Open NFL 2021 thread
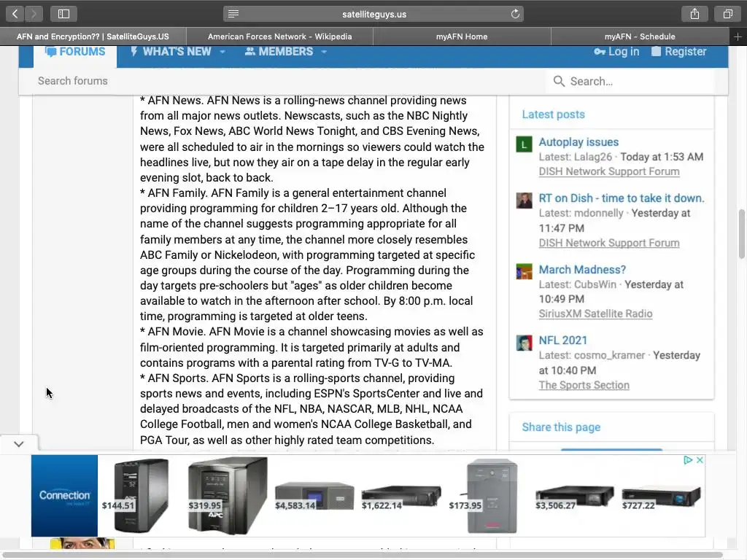The image size is (747, 560). coord(562,341)
